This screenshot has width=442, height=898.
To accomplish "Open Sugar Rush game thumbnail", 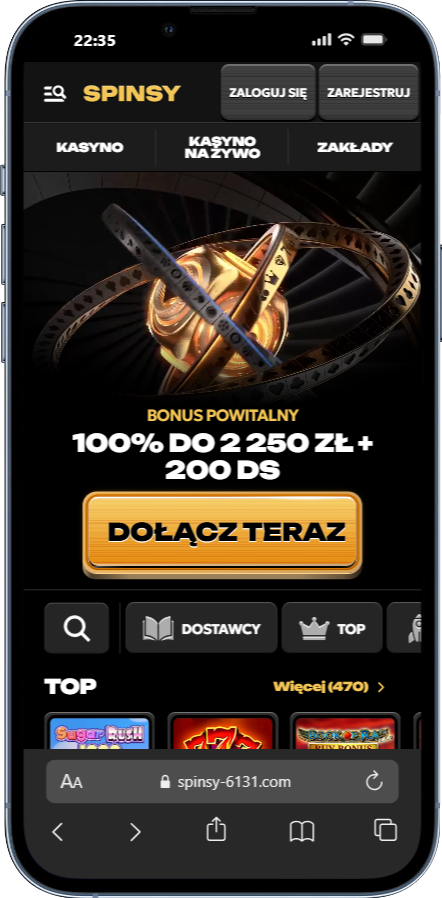I will tap(100, 731).
